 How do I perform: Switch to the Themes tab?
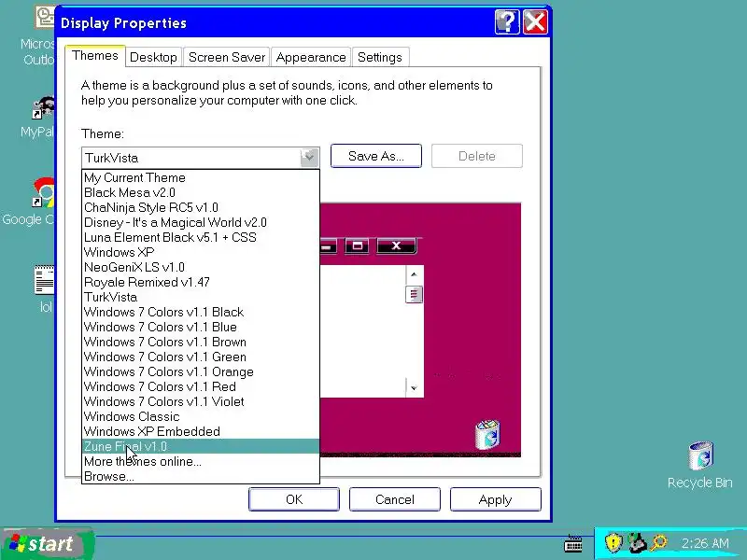click(x=95, y=56)
